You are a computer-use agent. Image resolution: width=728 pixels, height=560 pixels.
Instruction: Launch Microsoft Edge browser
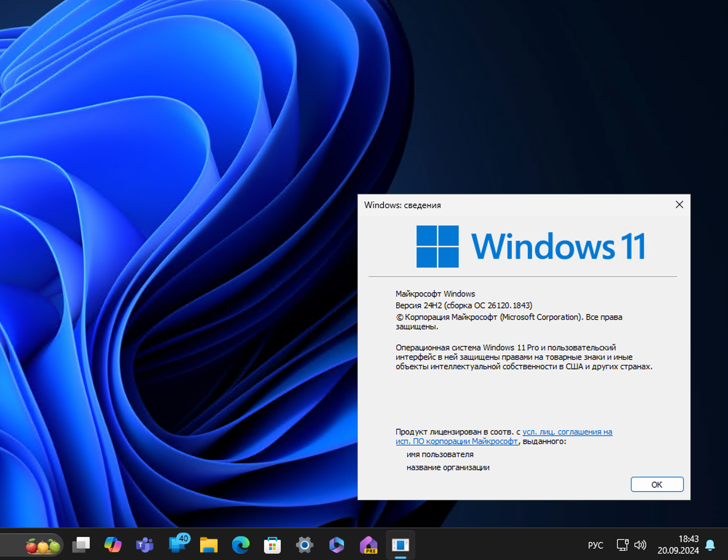coord(240,544)
